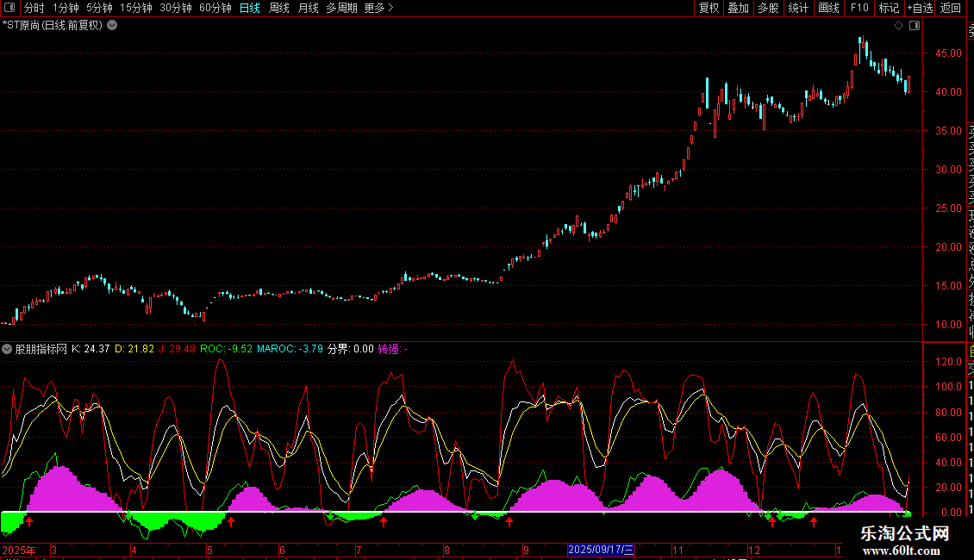This screenshot has height=560, width=974.
Task: Click the J: 29.48 indicator value
Action: click(x=177, y=349)
